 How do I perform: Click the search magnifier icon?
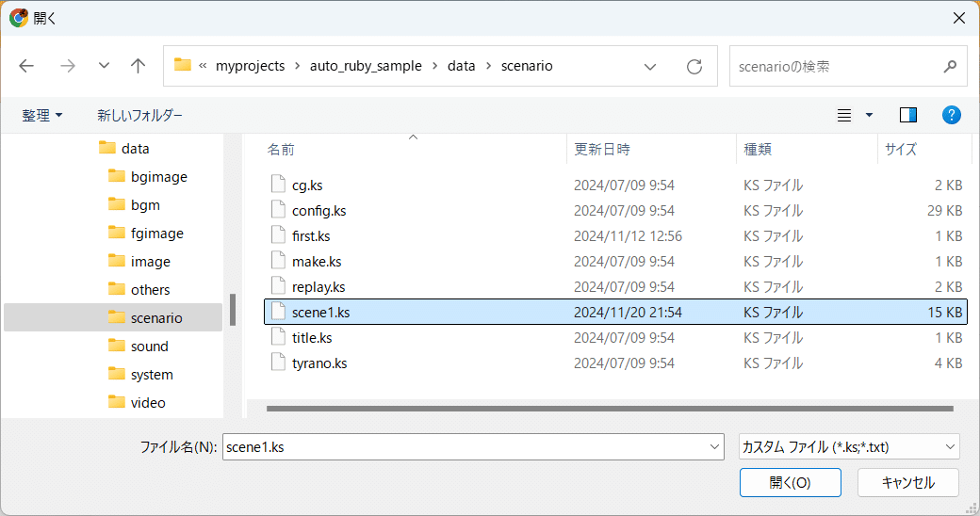pos(950,66)
